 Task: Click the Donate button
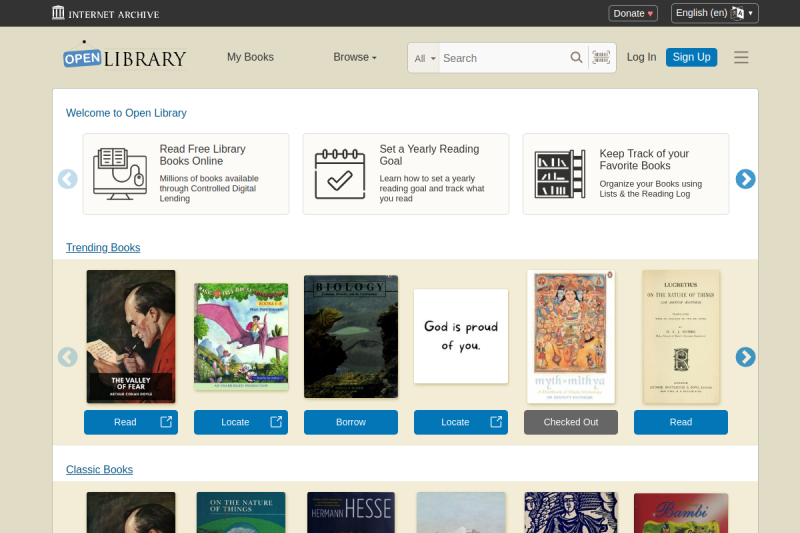[x=633, y=13]
